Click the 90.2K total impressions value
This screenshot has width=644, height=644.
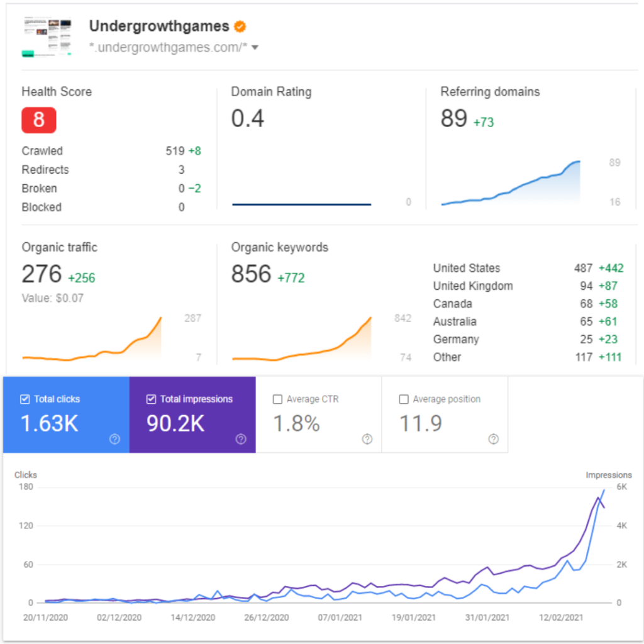[175, 423]
